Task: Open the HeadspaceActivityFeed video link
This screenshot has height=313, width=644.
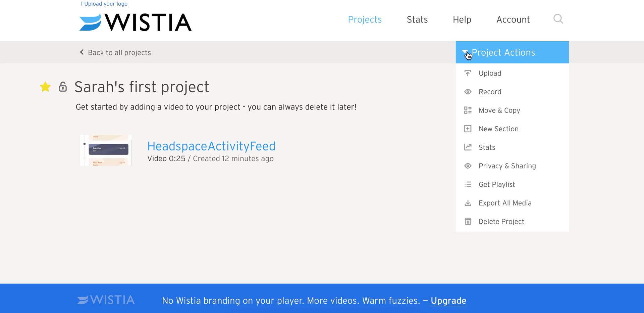Action: pos(211,146)
